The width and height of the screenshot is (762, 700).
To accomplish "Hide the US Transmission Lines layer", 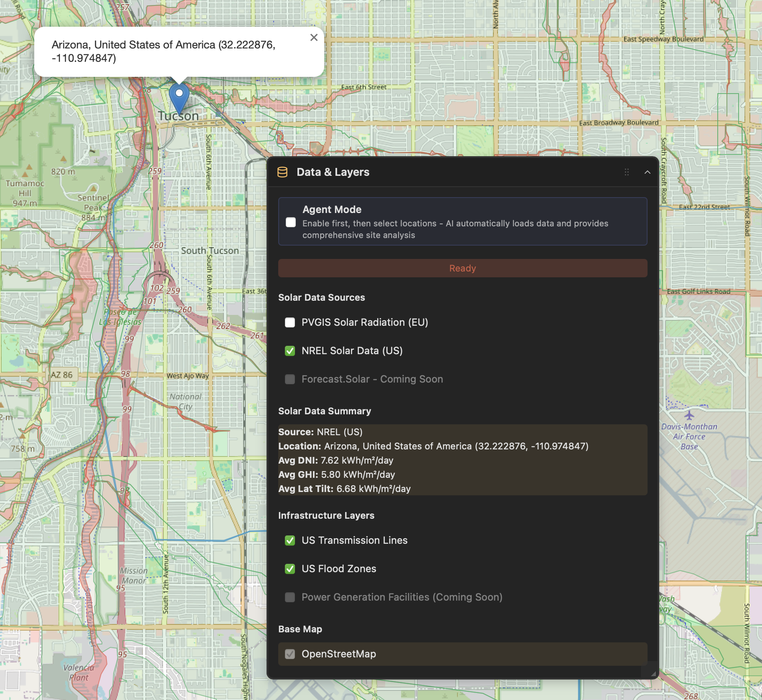I will pyautogui.click(x=290, y=540).
